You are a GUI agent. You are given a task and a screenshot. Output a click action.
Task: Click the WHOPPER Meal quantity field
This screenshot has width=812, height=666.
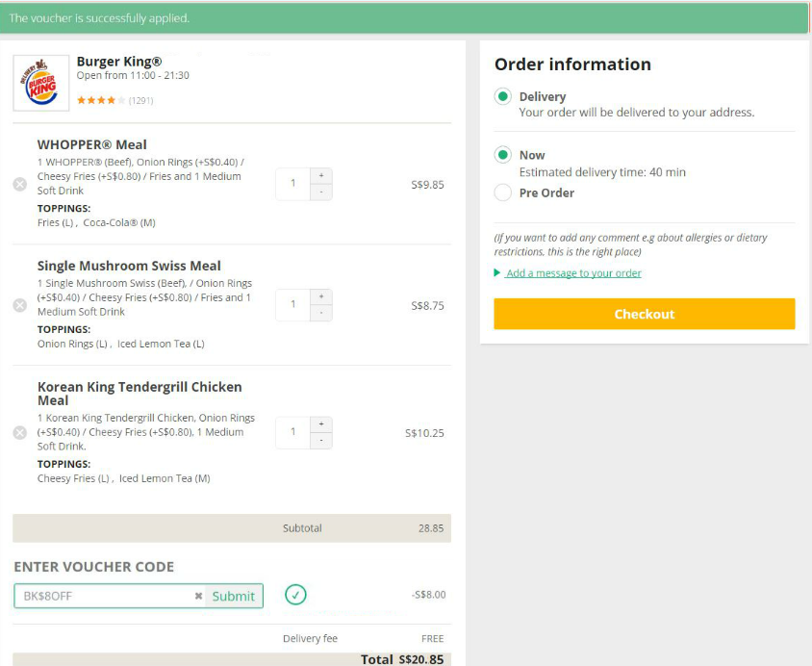coord(293,184)
